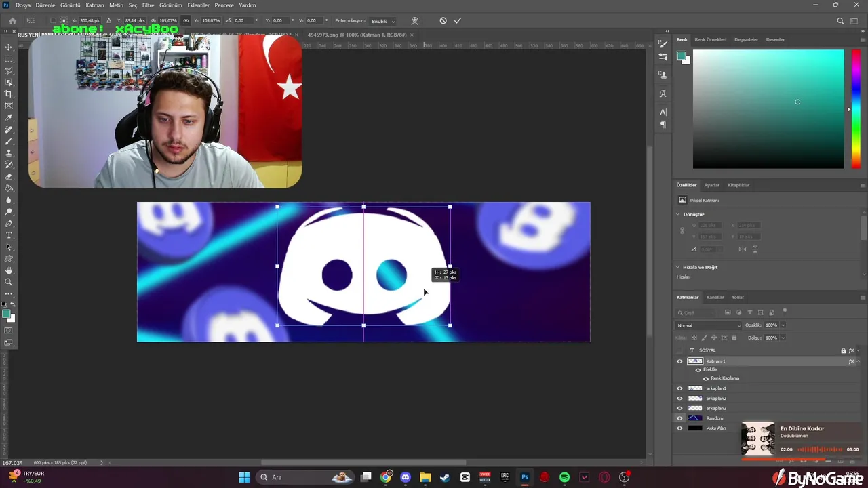The width and height of the screenshot is (868, 488).
Task: Switch to the Ayarlar tab
Action: (x=711, y=185)
